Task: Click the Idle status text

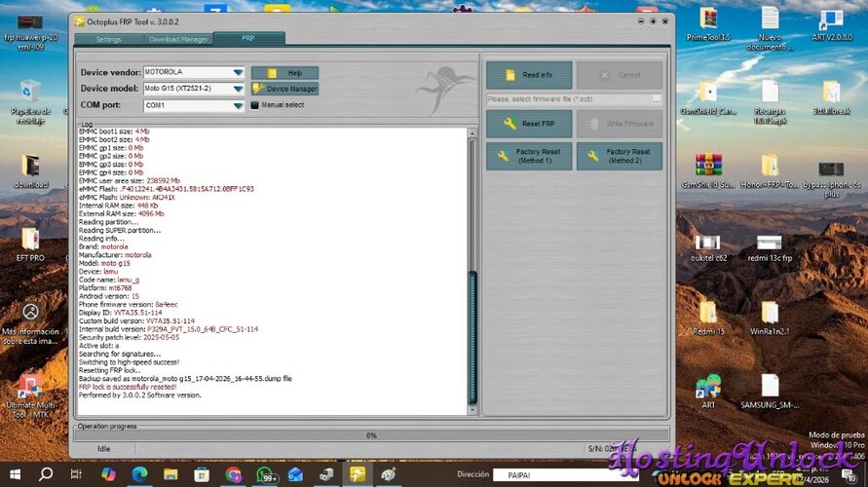Action: click(104, 449)
